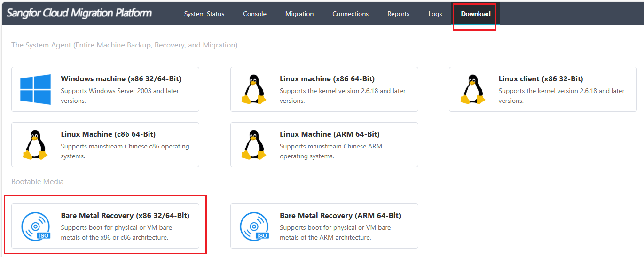Screen dimensions: 644x257
Task: Switch to the Console tab
Action: [x=255, y=14]
